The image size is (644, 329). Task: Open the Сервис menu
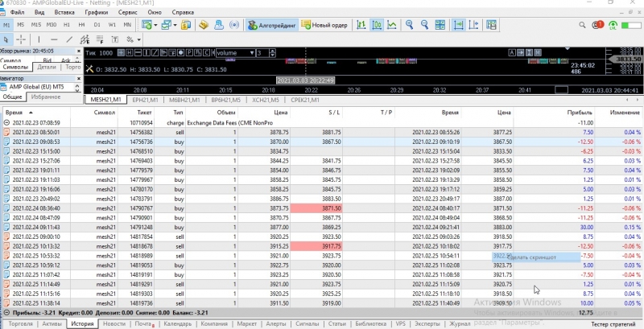pyautogui.click(x=127, y=14)
